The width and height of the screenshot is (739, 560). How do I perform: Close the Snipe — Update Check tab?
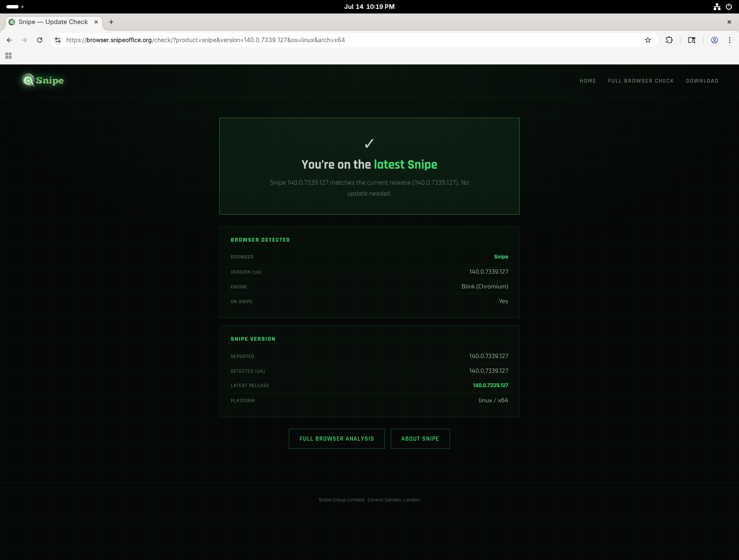pos(96,22)
